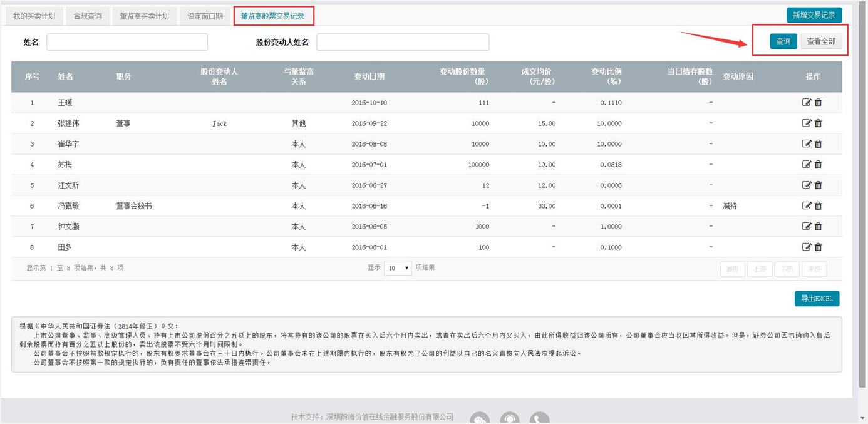Screen dimensions: 868x424
Task: Focus the 股份变动人姓名 input field
Action: pos(403,42)
